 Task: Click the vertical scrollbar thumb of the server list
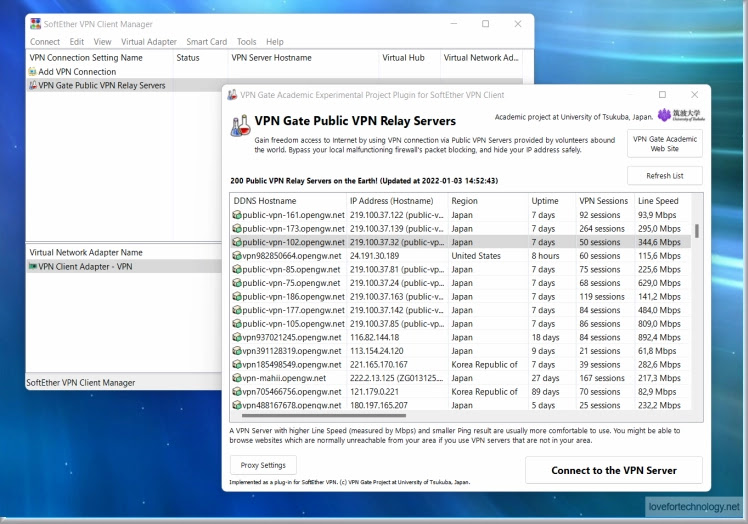[697, 231]
